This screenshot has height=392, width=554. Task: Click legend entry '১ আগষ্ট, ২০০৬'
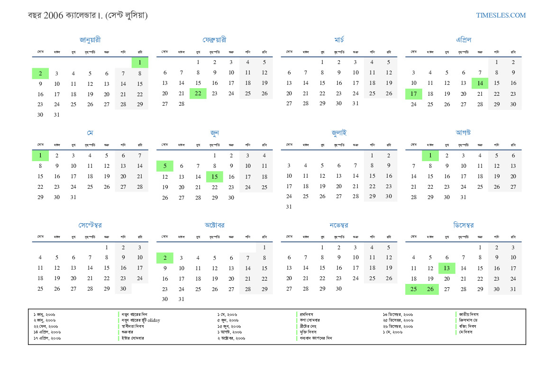[x=230, y=332]
